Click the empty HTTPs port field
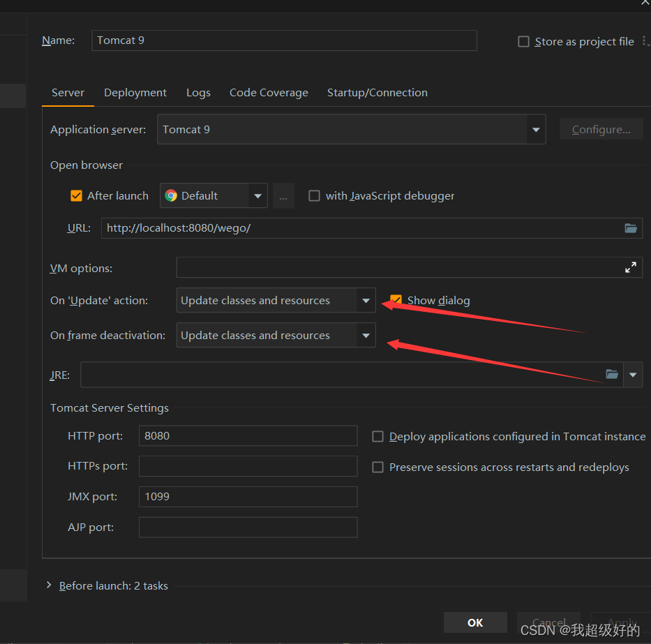This screenshot has height=644, width=651. [248, 466]
